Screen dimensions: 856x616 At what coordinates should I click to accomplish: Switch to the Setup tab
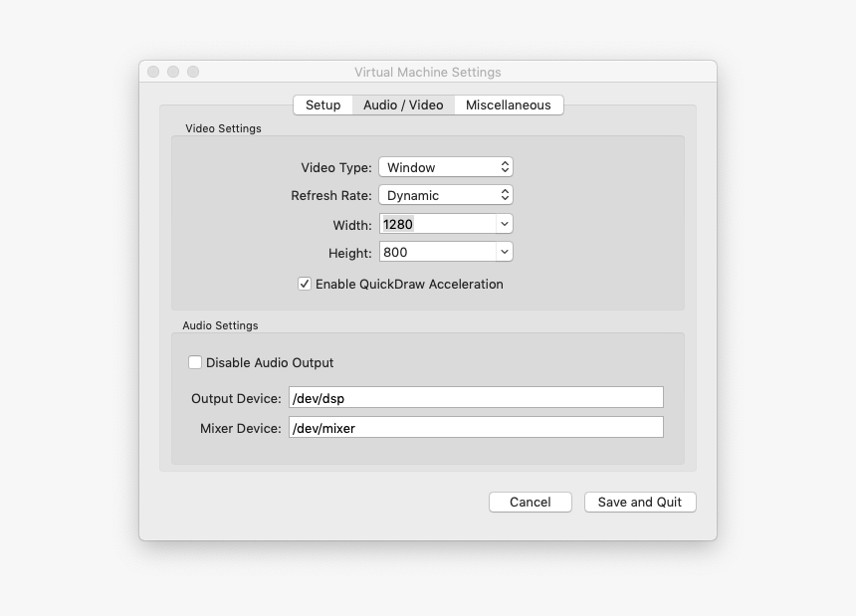[322, 104]
